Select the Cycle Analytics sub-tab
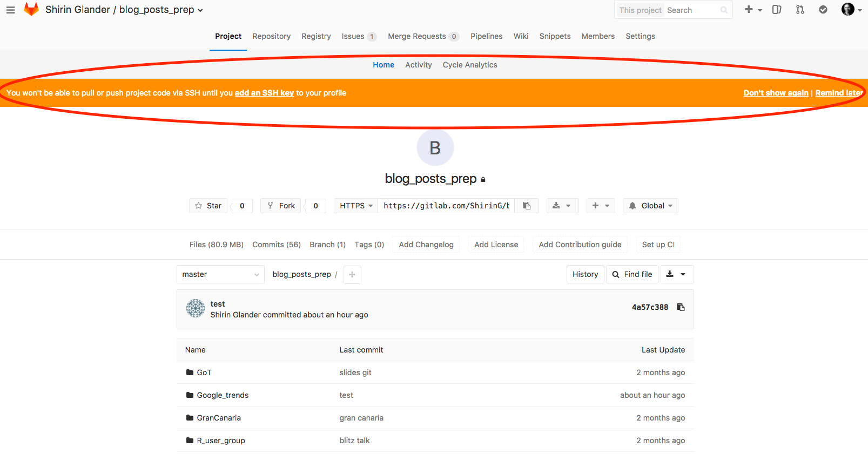 coord(470,65)
